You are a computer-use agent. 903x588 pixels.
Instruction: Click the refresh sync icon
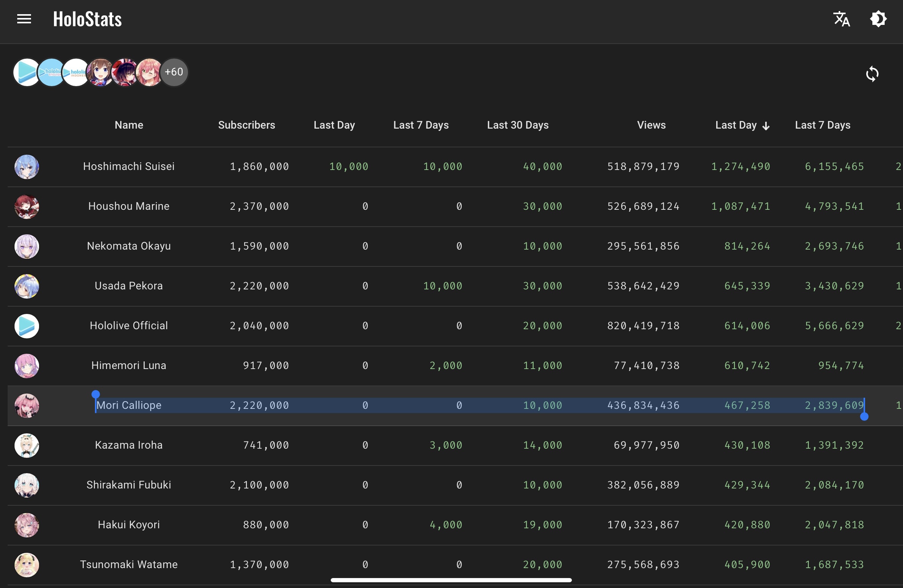click(x=872, y=74)
